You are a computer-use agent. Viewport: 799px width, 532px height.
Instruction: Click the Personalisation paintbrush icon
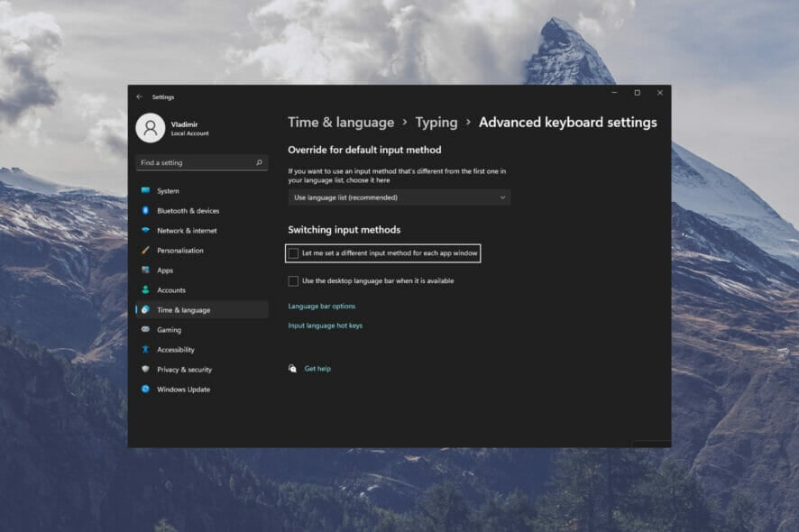[145, 251]
